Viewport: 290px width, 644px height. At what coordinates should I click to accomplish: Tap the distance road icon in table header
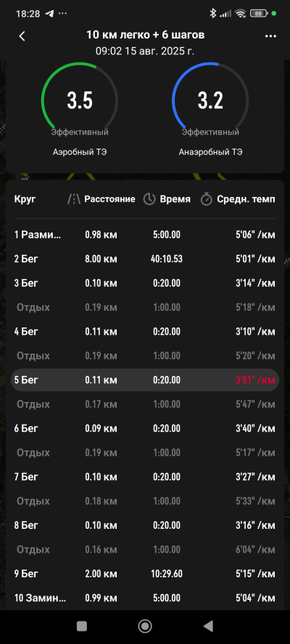(74, 200)
